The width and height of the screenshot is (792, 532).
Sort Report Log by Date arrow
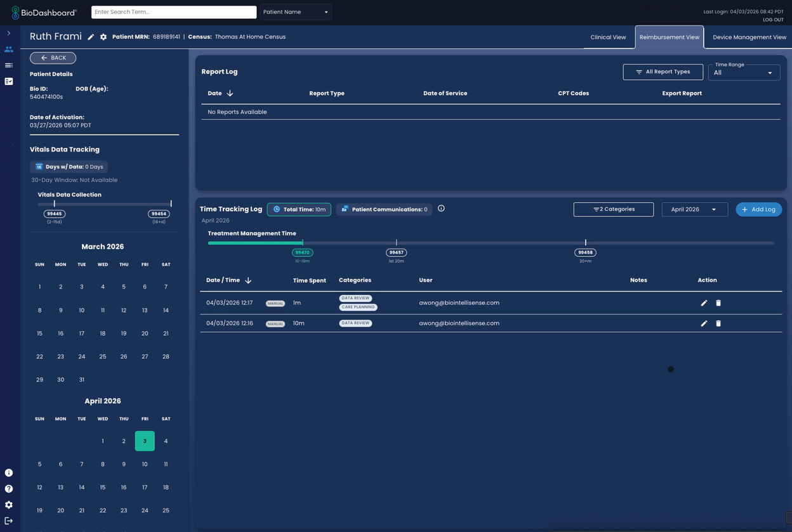tap(230, 93)
